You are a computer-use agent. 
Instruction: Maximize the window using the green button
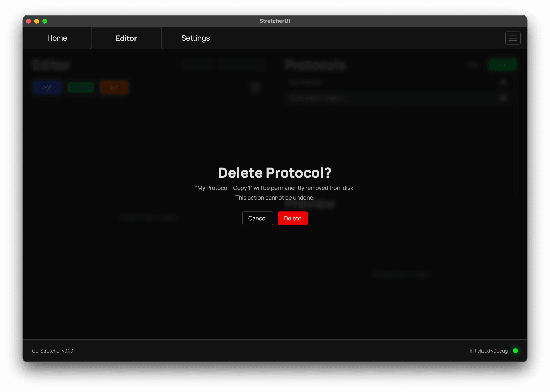(x=45, y=21)
